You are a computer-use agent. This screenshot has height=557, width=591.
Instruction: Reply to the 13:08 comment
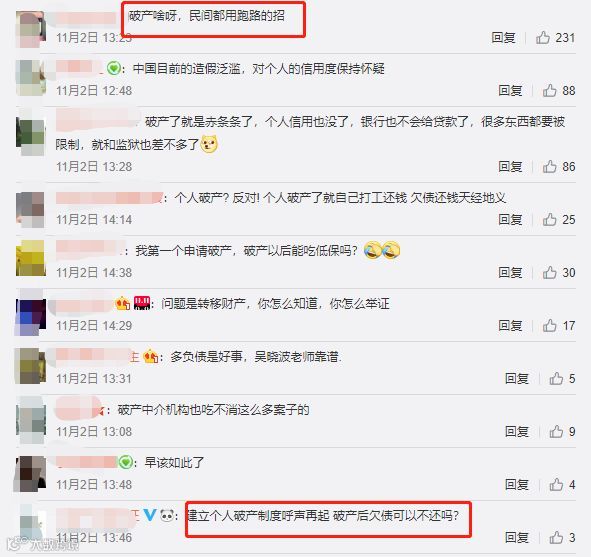[x=517, y=432]
